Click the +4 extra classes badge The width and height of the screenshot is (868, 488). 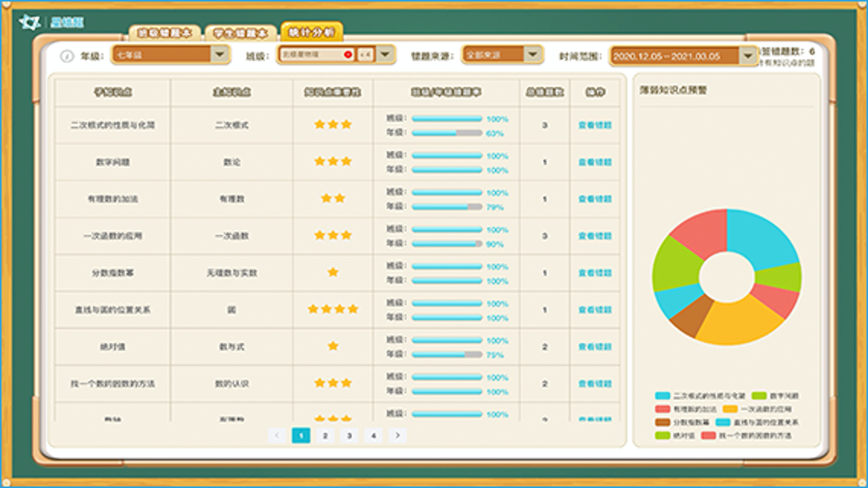pyautogui.click(x=365, y=55)
